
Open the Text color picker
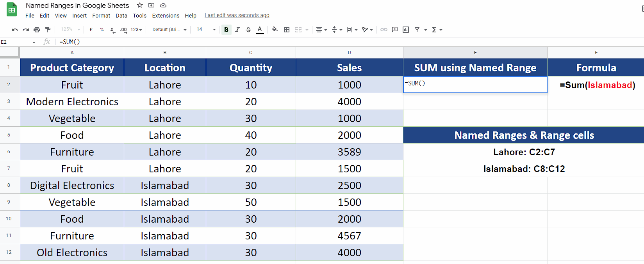coord(260,30)
